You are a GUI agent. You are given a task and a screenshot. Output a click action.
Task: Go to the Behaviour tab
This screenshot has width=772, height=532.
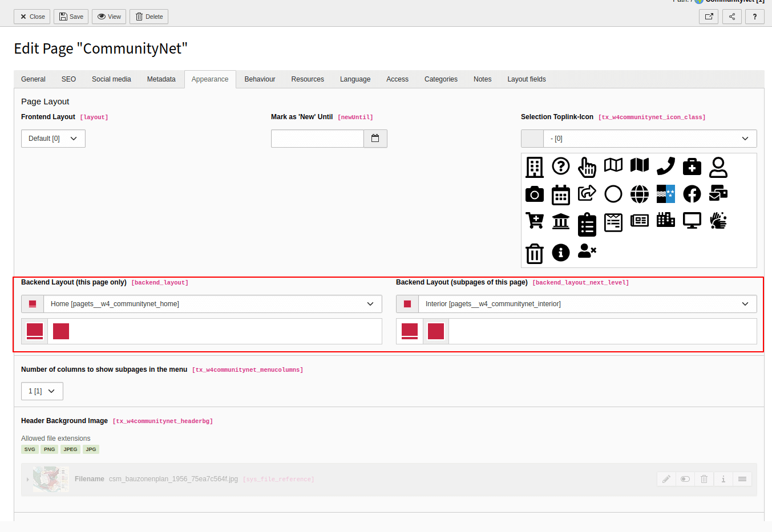(260, 79)
